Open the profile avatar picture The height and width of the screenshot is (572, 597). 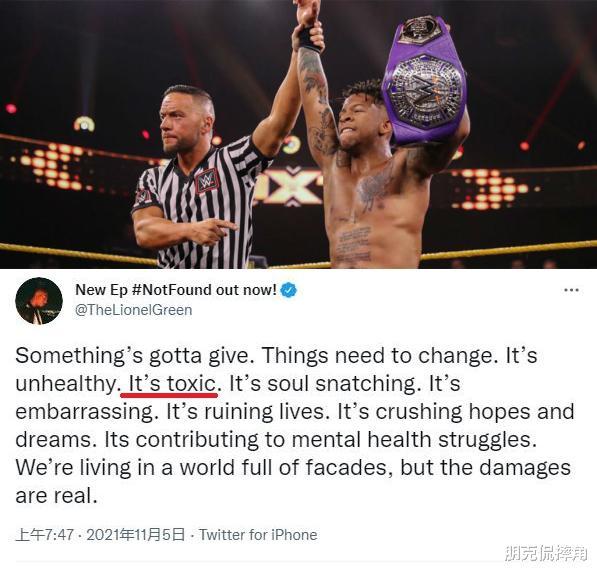[x=39, y=300]
